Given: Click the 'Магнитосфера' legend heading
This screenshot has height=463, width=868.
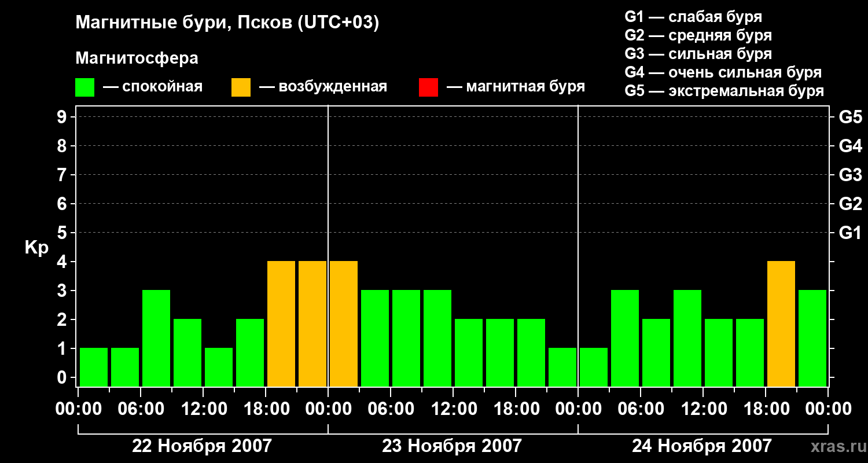Looking at the screenshot, I should coord(137,58).
